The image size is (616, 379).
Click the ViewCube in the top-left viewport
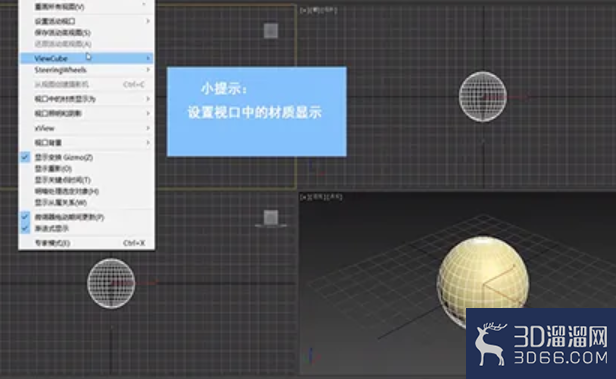pos(271,31)
